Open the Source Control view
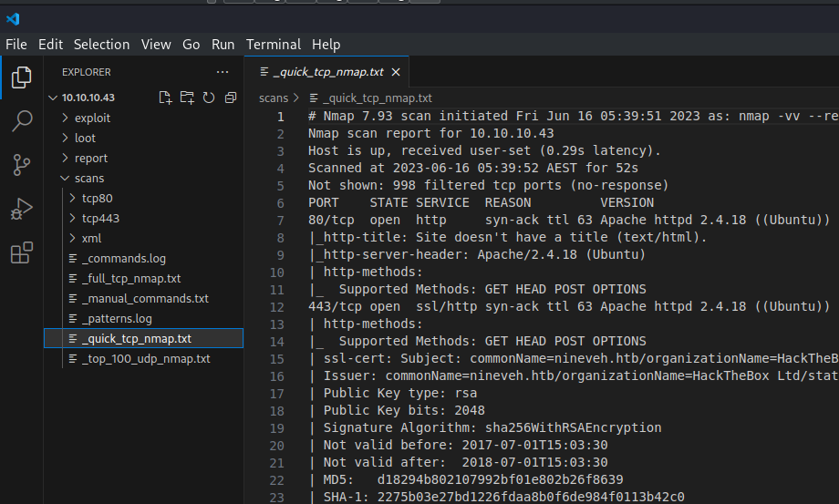Image resolution: width=839 pixels, height=504 pixels. [x=21, y=165]
